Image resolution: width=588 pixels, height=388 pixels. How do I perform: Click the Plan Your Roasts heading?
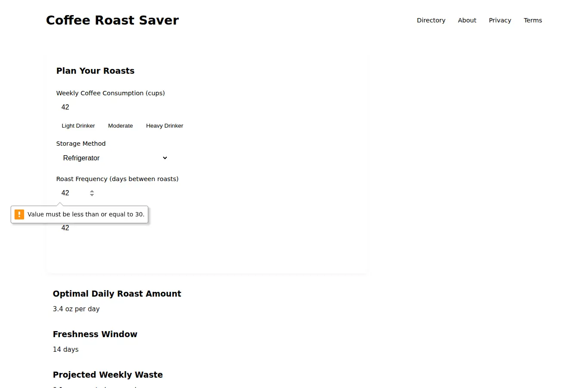[x=95, y=71]
